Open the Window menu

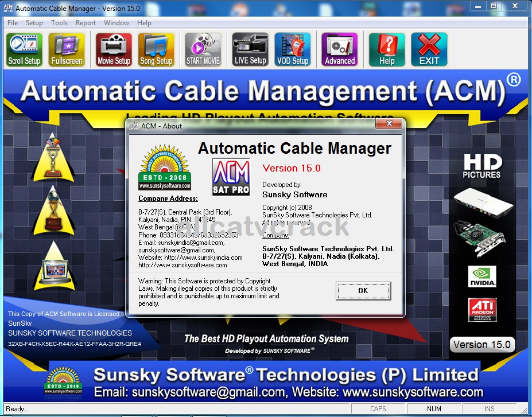pos(116,23)
